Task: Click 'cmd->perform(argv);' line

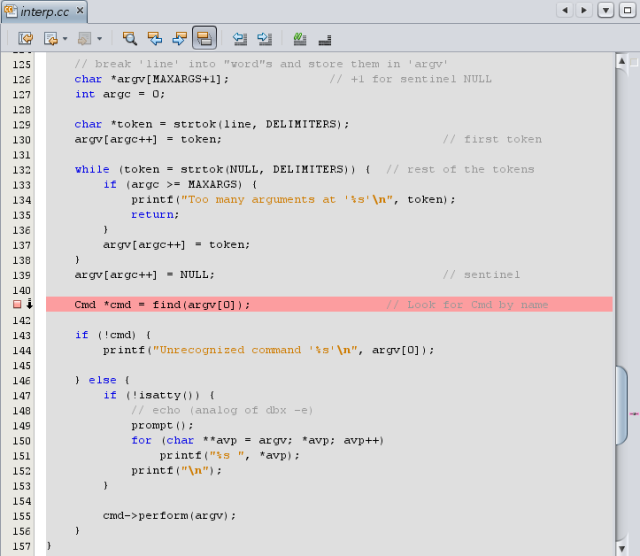Action: click(x=169, y=516)
